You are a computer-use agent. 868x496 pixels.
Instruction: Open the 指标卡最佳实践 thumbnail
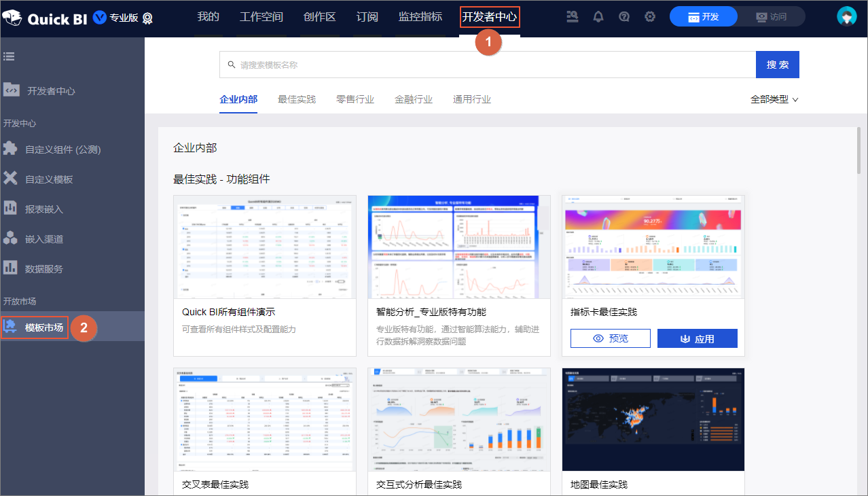click(653, 247)
